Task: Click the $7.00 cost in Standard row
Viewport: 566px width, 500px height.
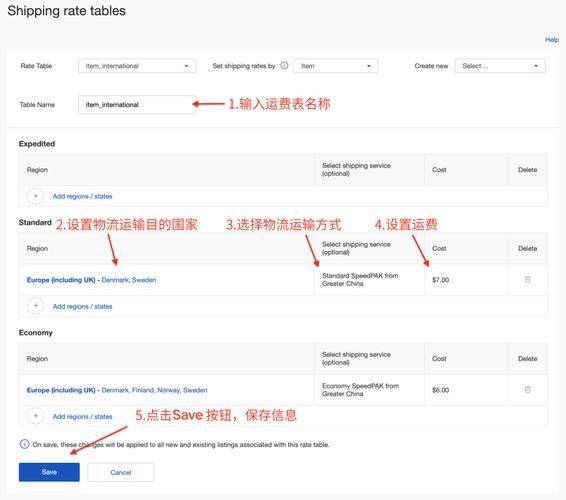Action: click(440, 280)
